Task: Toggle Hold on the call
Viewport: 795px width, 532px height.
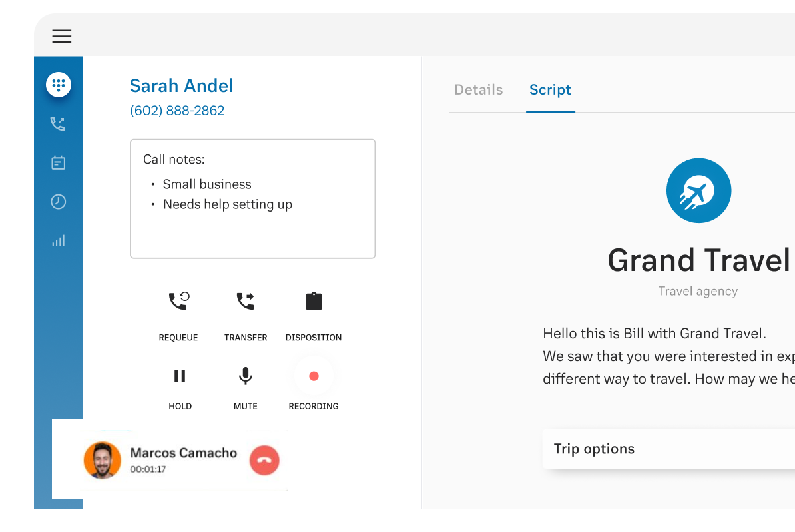Action: click(180, 376)
